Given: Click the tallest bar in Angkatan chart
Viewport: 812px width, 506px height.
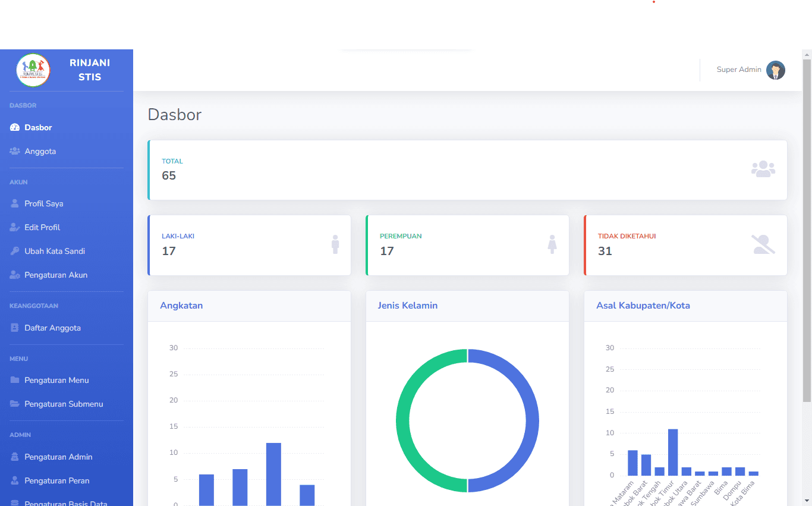Looking at the screenshot, I should pos(273,473).
